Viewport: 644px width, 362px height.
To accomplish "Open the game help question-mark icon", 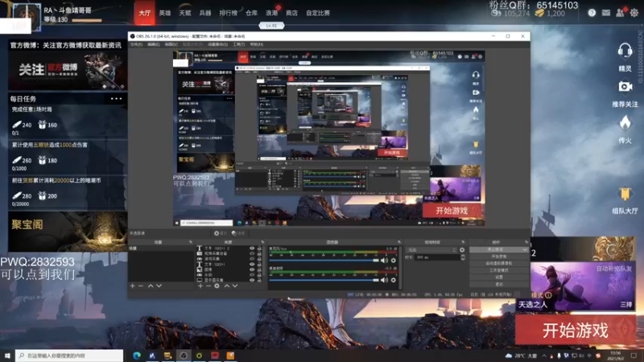I will [x=592, y=13].
